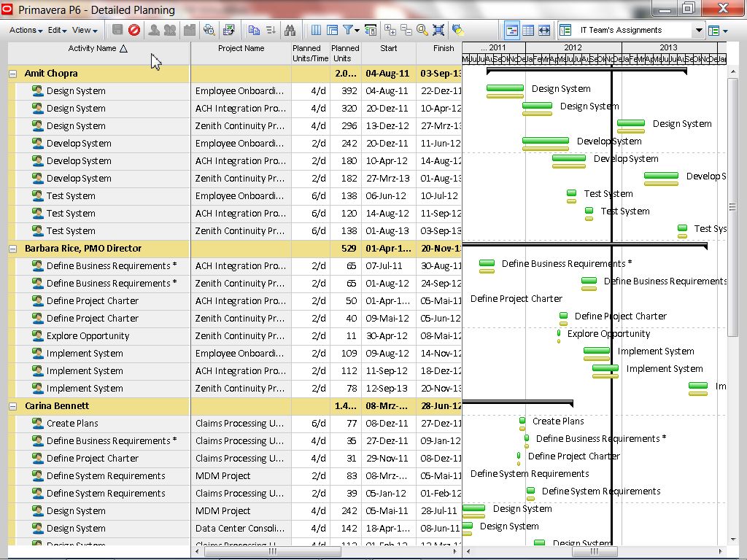Click the table's horizontal scrollbar thumb

273,551
